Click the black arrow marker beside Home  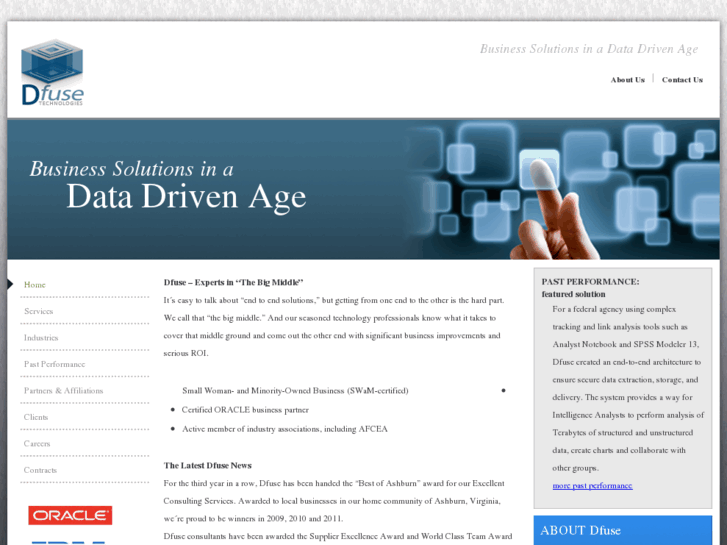click(x=10, y=284)
